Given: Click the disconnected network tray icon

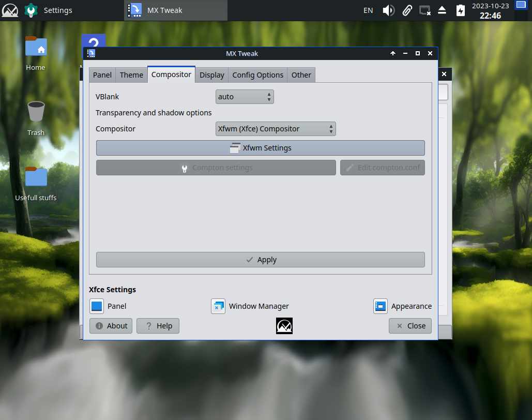Looking at the screenshot, I should [425, 10].
